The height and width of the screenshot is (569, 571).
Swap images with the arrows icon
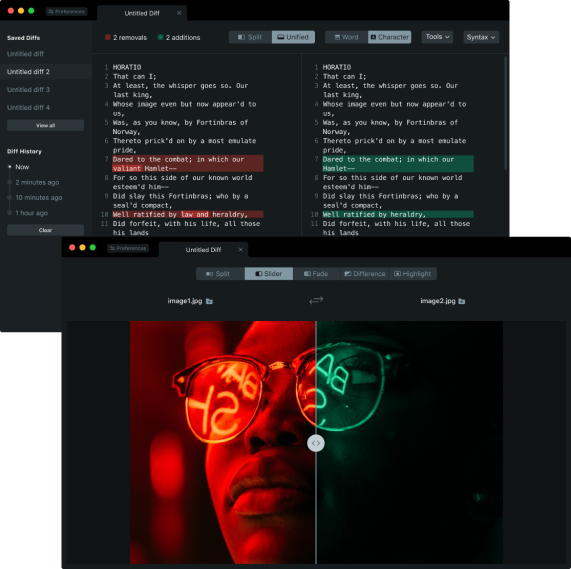coord(316,300)
